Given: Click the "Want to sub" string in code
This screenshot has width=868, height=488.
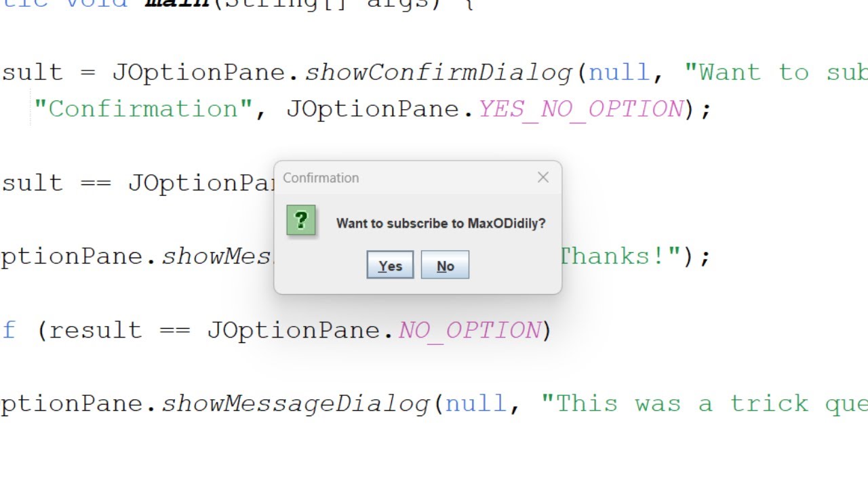Looking at the screenshot, I should click(776, 73).
